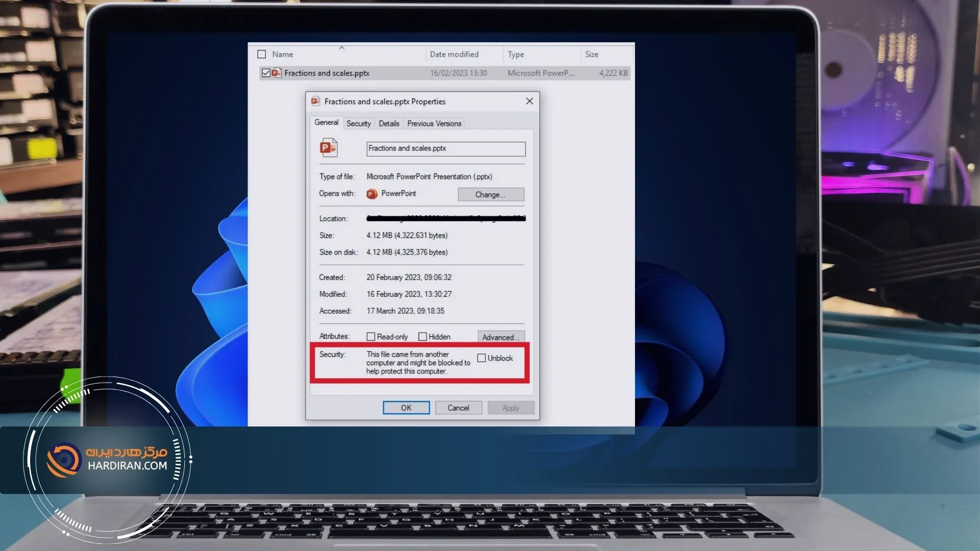The width and height of the screenshot is (980, 551).
Task: Click the large PowerPoint file icon in dialog
Action: pyautogui.click(x=328, y=147)
